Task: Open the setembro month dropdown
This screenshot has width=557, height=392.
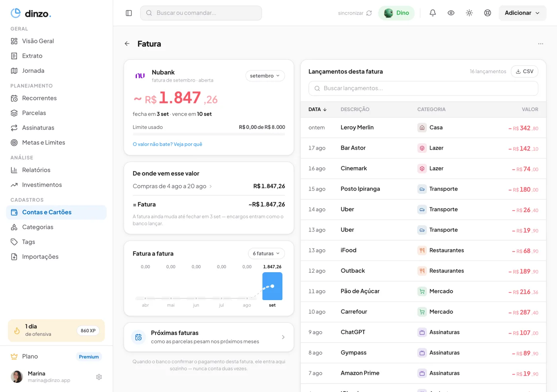Action: click(265, 76)
